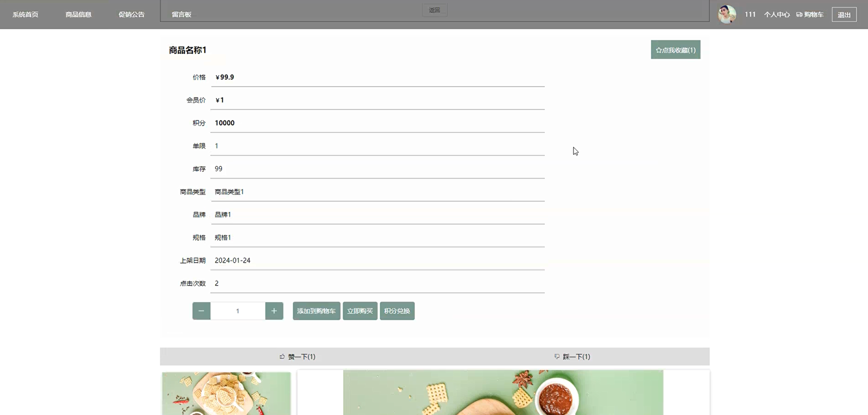This screenshot has width=868, height=415.
Task: Go to 促销公告 page
Action: (x=131, y=15)
